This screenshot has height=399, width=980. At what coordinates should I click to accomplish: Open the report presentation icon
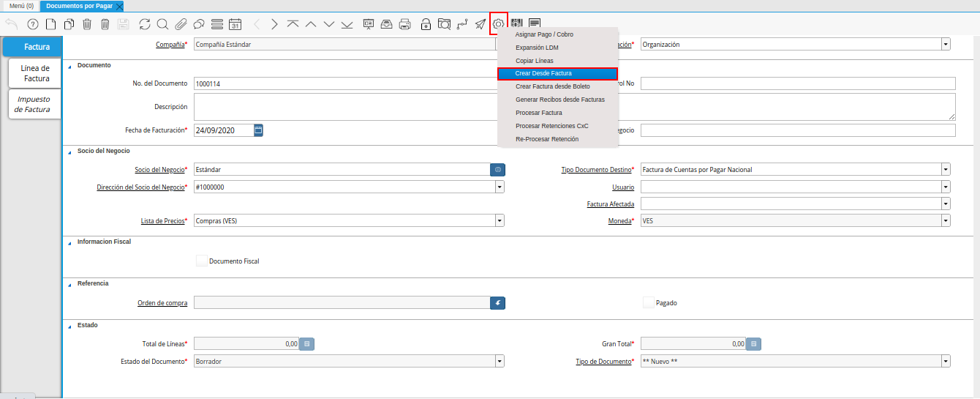[x=369, y=24]
